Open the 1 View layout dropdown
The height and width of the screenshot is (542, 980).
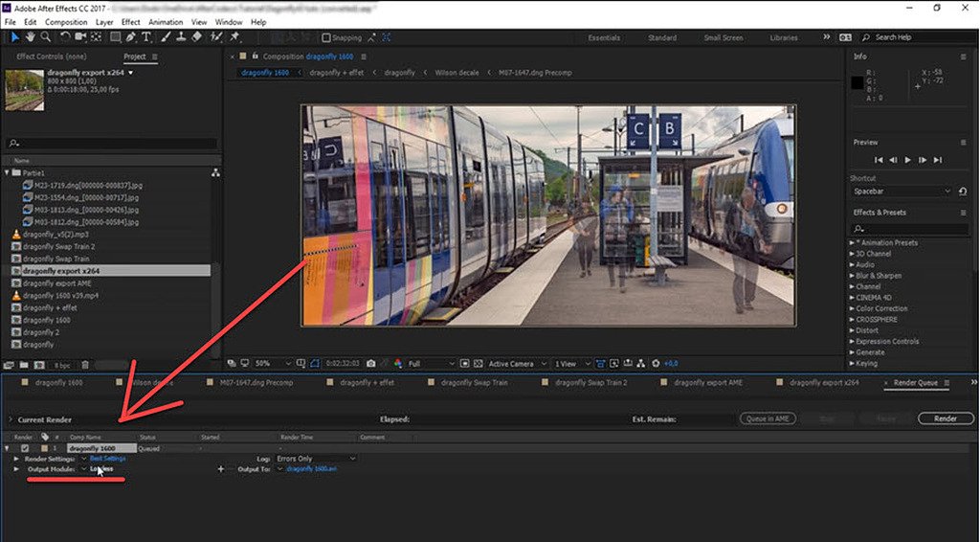[x=572, y=363]
